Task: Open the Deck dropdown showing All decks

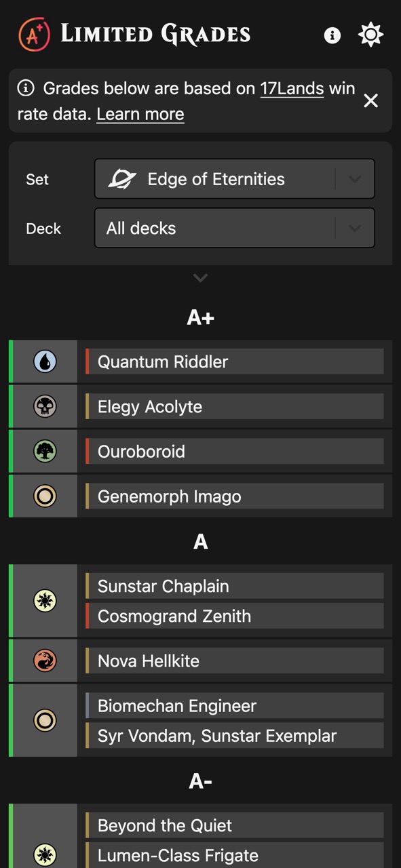Action: coord(235,228)
